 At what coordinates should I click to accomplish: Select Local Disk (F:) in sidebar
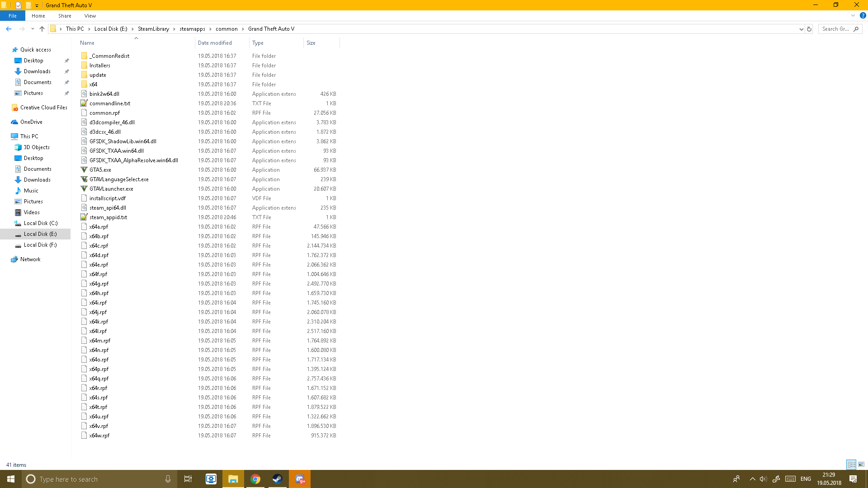tap(40, 245)
